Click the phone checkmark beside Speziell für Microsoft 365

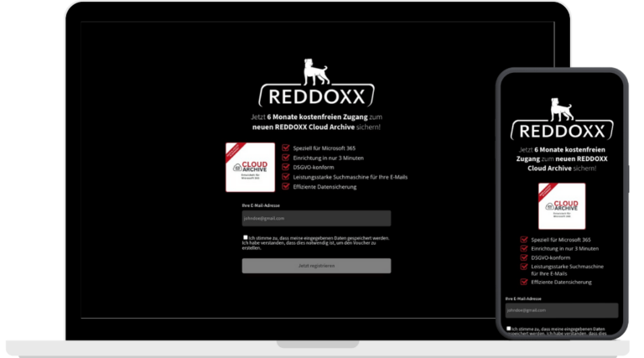point(523,239)
